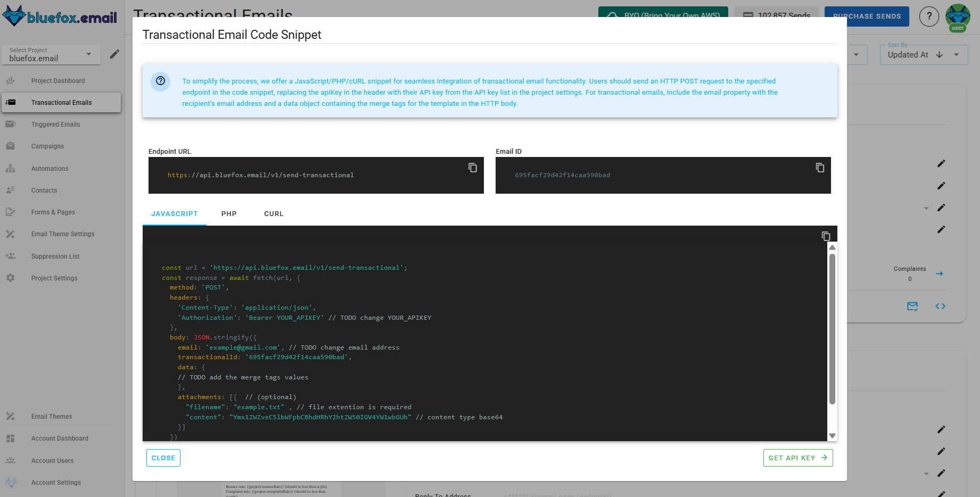
Task: Switch to the CURL tab
Action: (273, 213)
